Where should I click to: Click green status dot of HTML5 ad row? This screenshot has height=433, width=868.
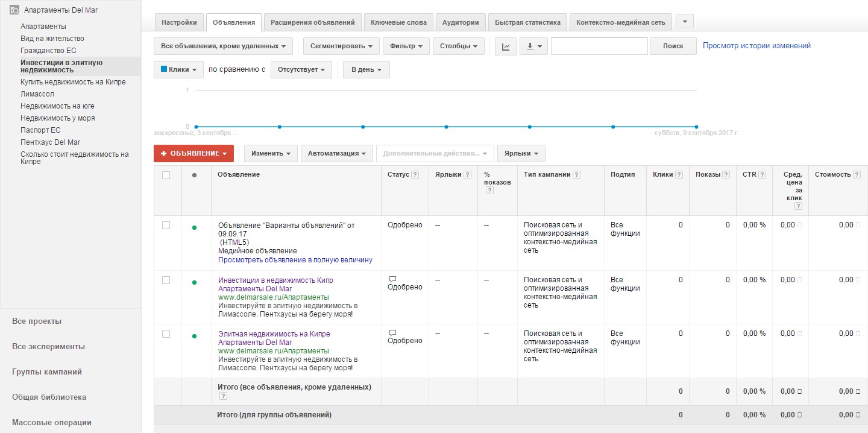(x=194, y=228)
